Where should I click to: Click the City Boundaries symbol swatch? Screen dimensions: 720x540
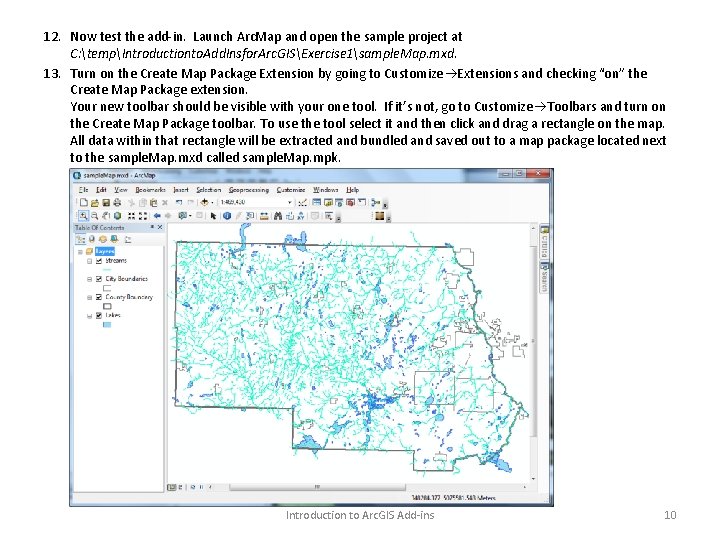(x=107, y=288)
